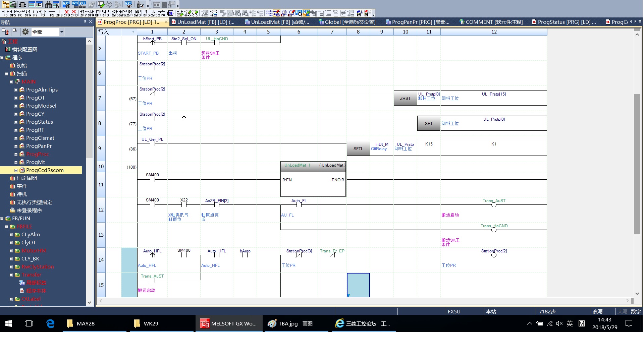
Task: Insert output coil (F7)
Action: tap(35, 13)
